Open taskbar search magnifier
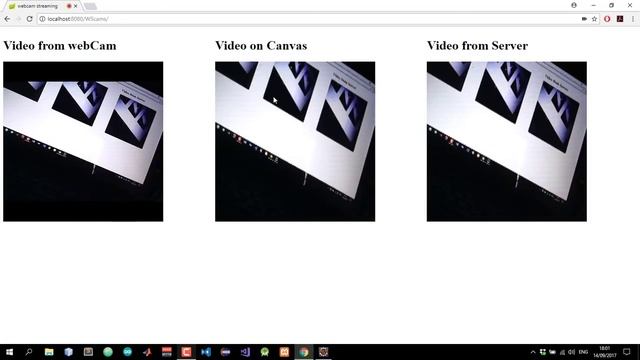 click(x=29, y=352)
